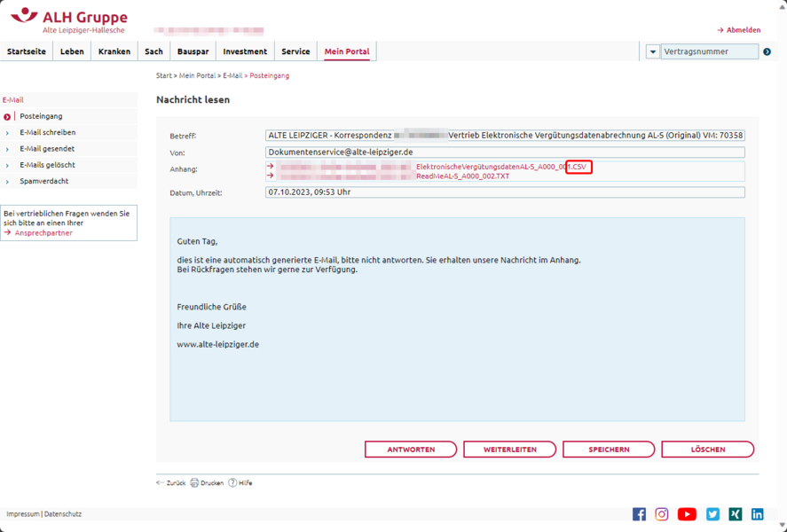Click the Von sender field
This screenshot has width=787, height=532.
505,152
